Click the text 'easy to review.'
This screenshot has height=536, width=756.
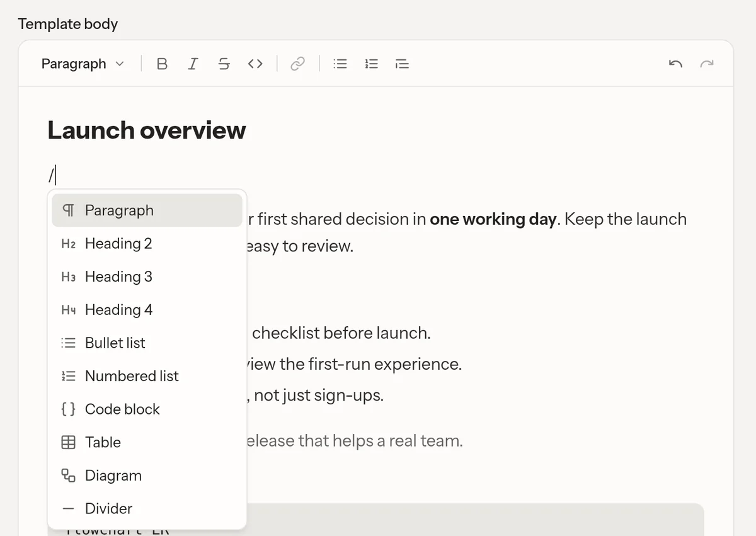coord(300,246)
